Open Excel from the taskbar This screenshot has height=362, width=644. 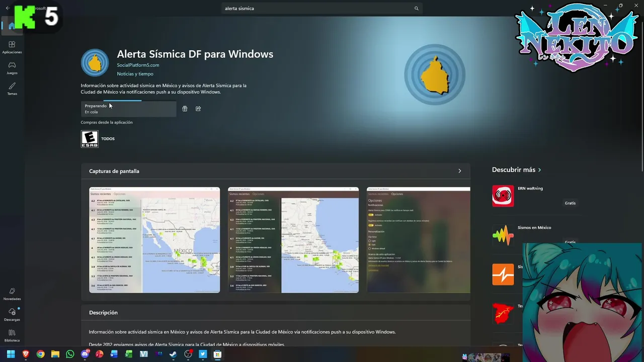(x=129, y=354)
